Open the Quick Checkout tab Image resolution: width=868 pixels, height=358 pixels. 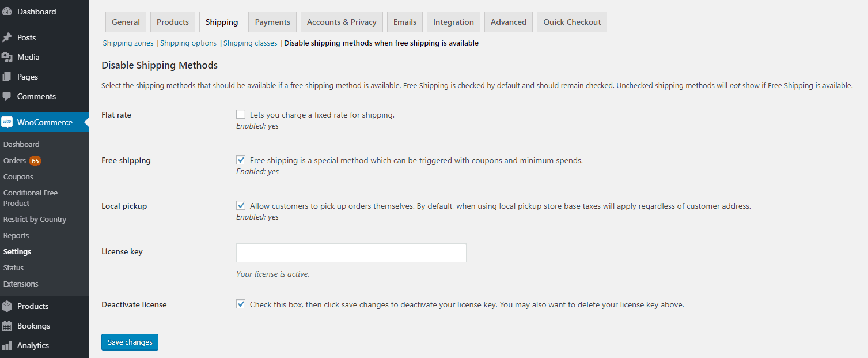click(572, 22)
